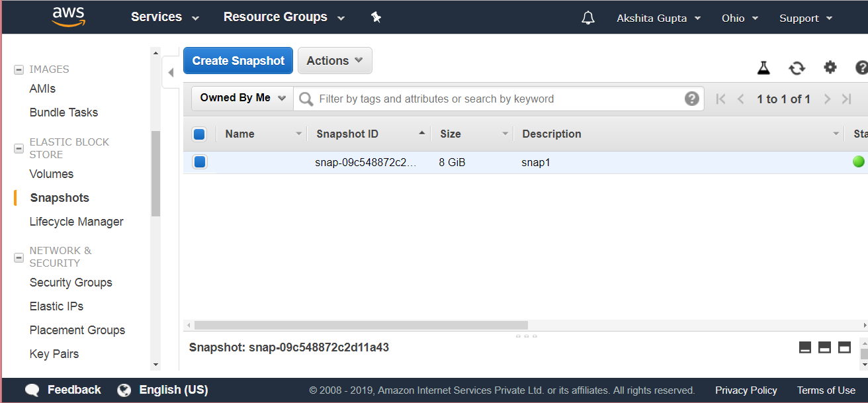The width and height of the screenshot is (868, 403).
Task: Open the table settings gear icon
Action: coord(830,67)
